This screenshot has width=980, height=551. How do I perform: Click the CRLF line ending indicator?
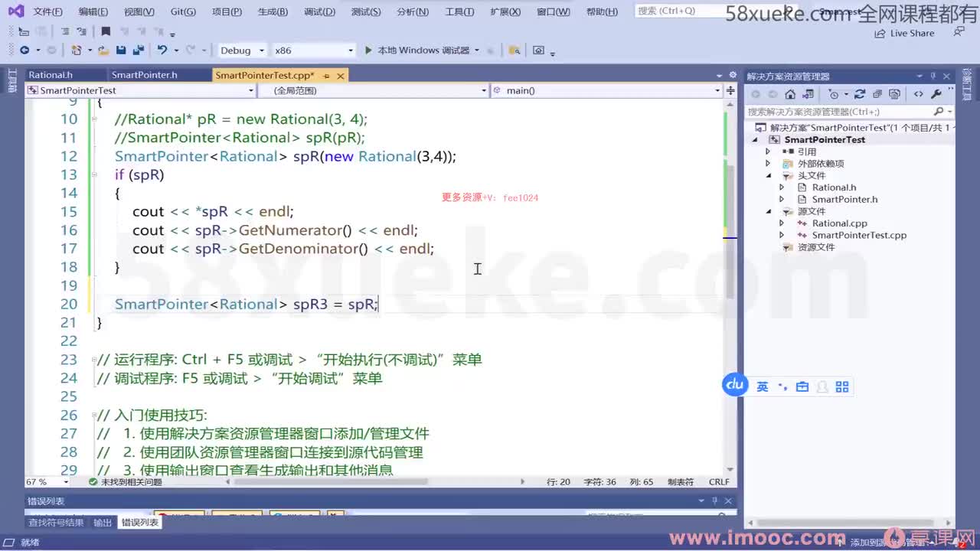coord(719,482)
